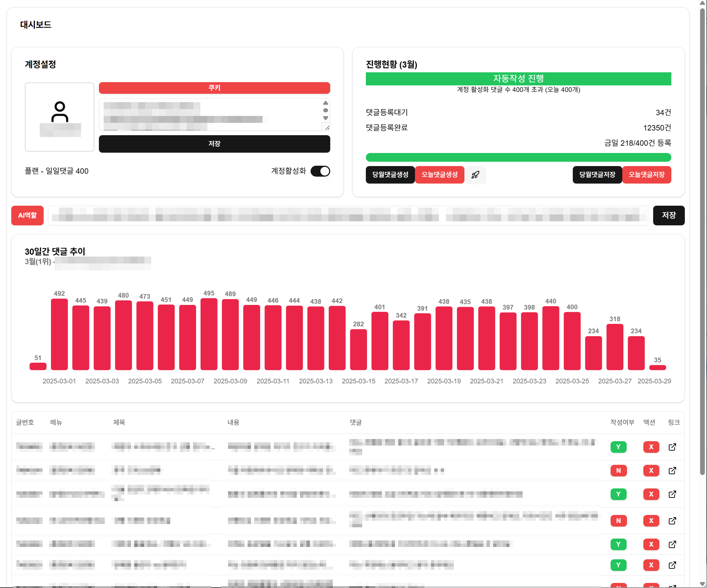Click the 제목 column header
Image resolution: width=707 pixels, height=588 pixels.
point(119,422)
